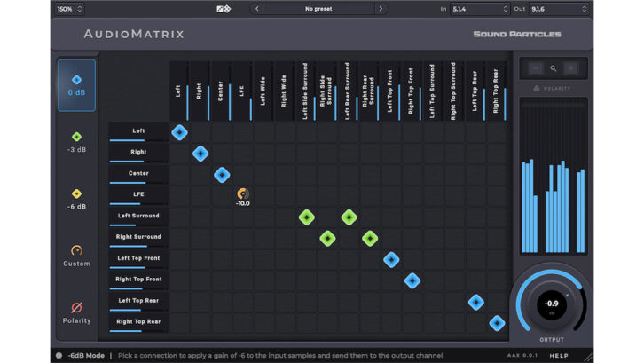Select the Left input row label
The height and width of the screenshot is (363, 644).
(138, 131)
